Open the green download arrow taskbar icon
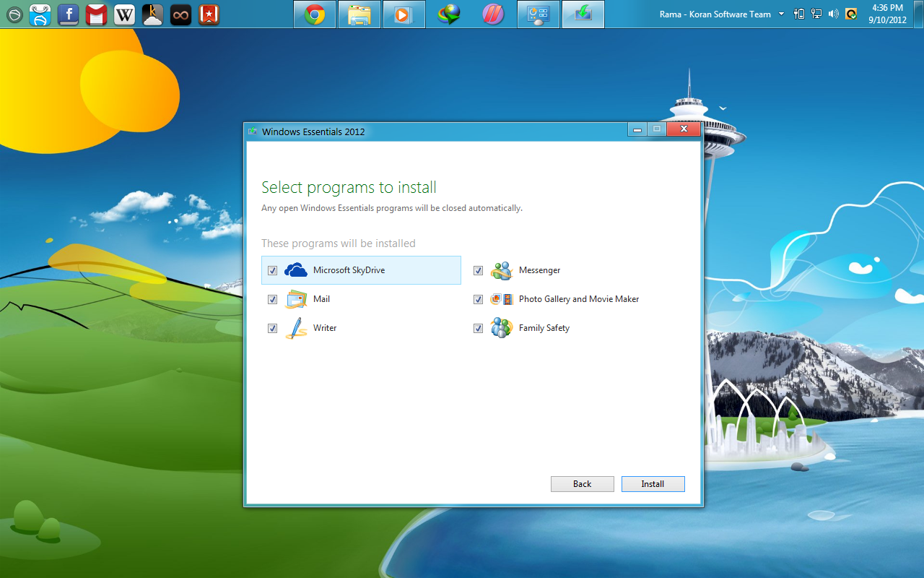Image resolution: width=924 pixels, height=578 pixels. [583, 14]
